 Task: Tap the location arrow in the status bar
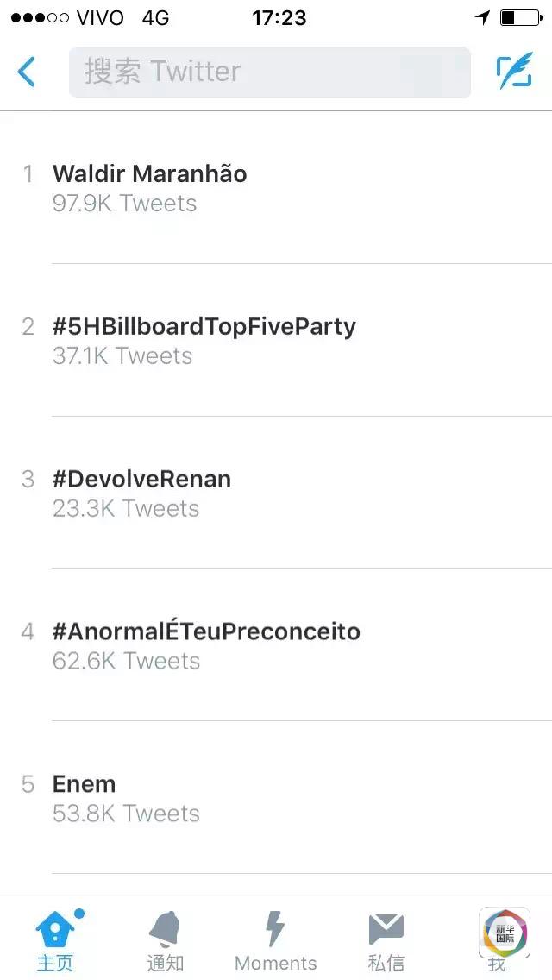tap(482, 18)
